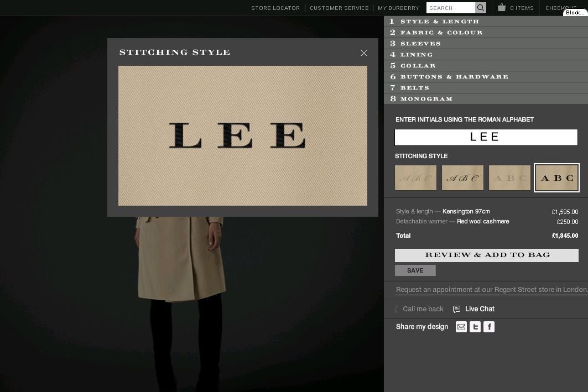Share design on Twitter
Viewport: 588px width, 392px height.
click(x=475, y=327)
